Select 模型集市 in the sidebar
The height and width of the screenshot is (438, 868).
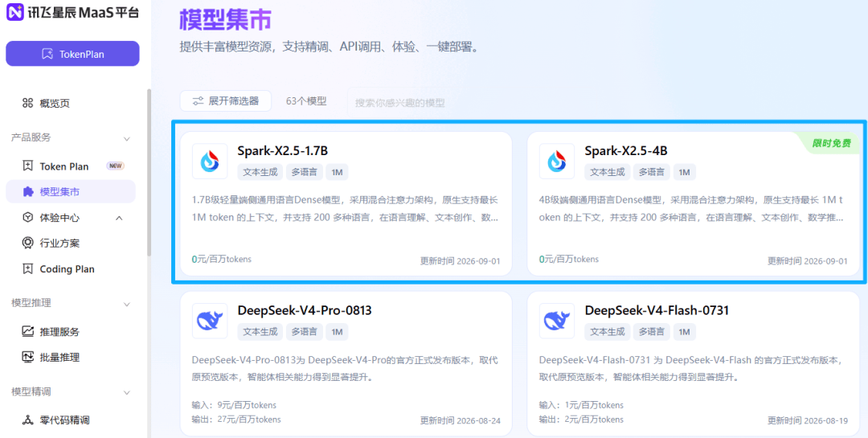tap(70, 192)
